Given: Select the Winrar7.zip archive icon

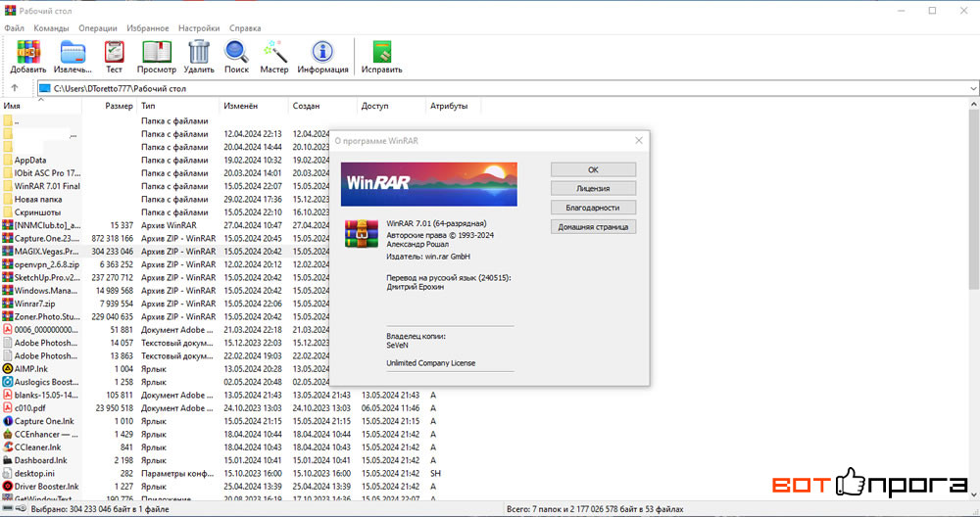Looking at the screenshot, I should [8, 304].
